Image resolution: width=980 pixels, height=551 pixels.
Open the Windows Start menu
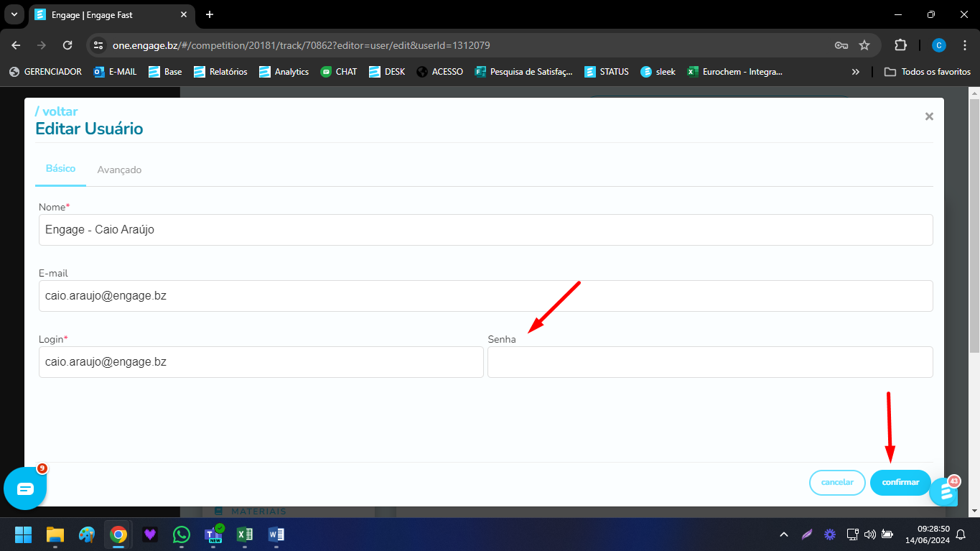pyautogui.click(x=23, y=534)
